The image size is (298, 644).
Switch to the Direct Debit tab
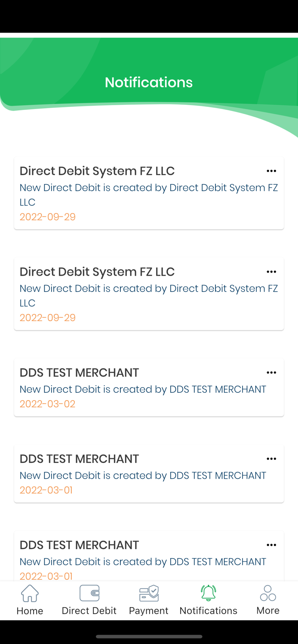click(89, 600)
